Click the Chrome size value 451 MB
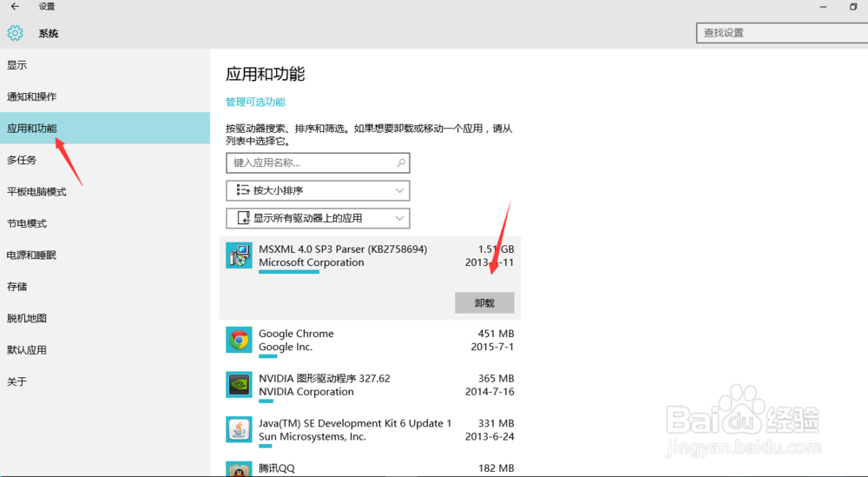868x477 pixels. [496, 334]
